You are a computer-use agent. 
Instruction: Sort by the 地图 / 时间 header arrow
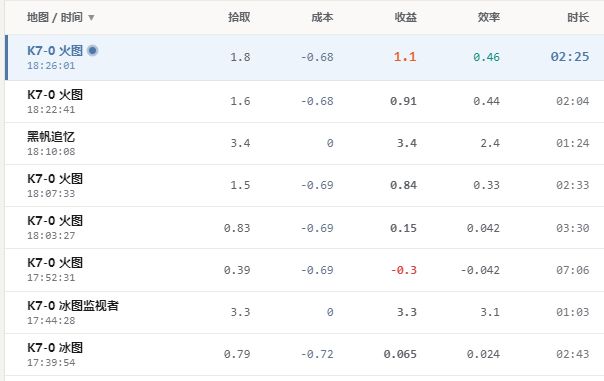(91, 18)
